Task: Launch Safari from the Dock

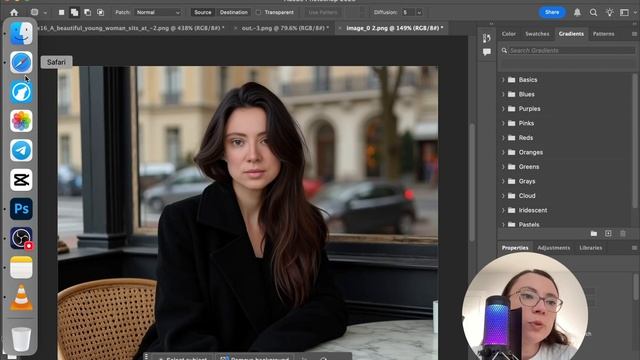Action: pyautogui.click(x=21, y=62)
